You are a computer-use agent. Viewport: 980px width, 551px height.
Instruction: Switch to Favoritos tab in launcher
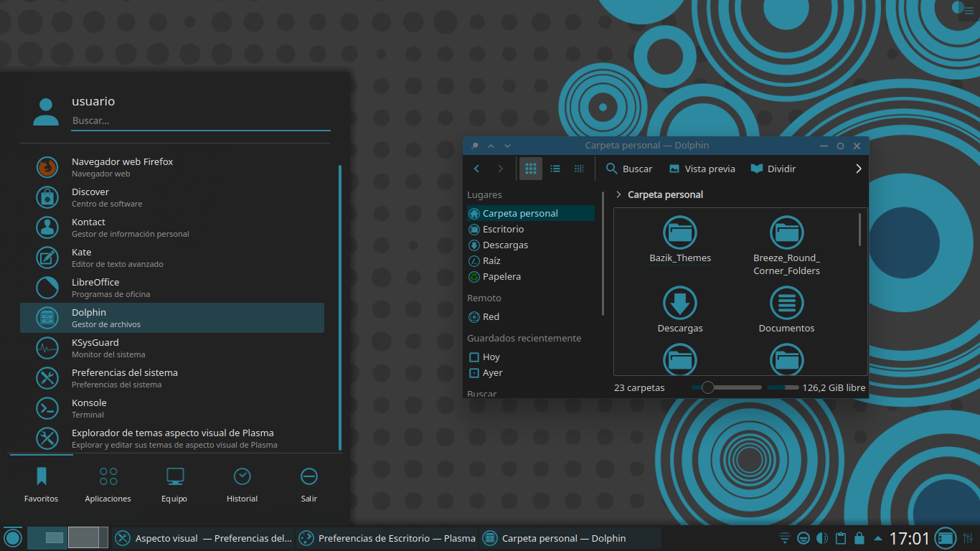point(41,484)
